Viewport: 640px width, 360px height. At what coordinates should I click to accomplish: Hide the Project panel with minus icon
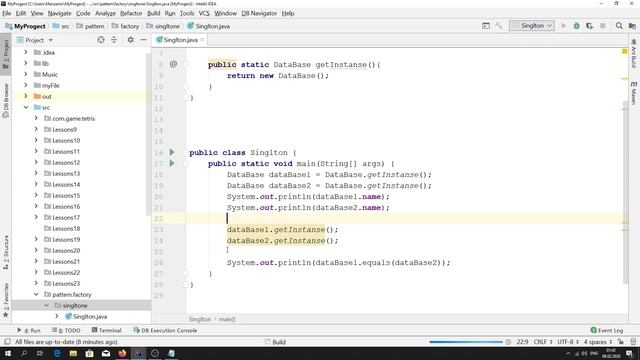[143, 40]
